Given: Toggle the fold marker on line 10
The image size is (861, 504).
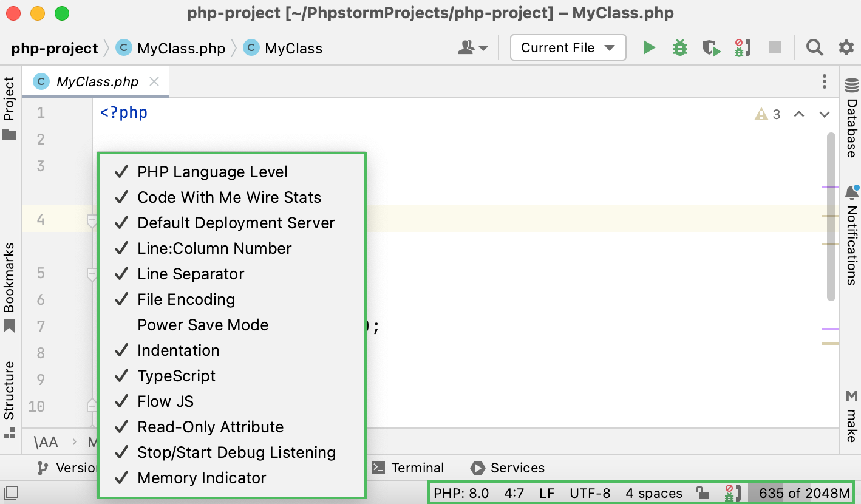Looking at the screenshot, I should coord(92,405).
